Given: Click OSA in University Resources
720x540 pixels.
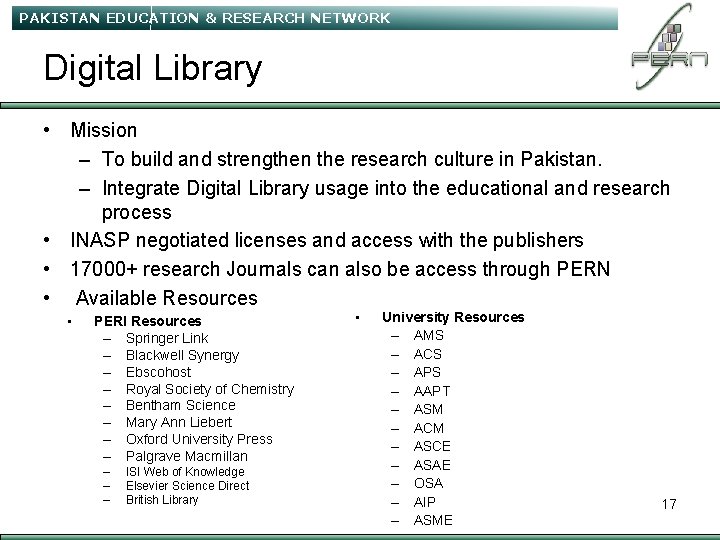Looking at the screenshot, I should coord(428,484).
